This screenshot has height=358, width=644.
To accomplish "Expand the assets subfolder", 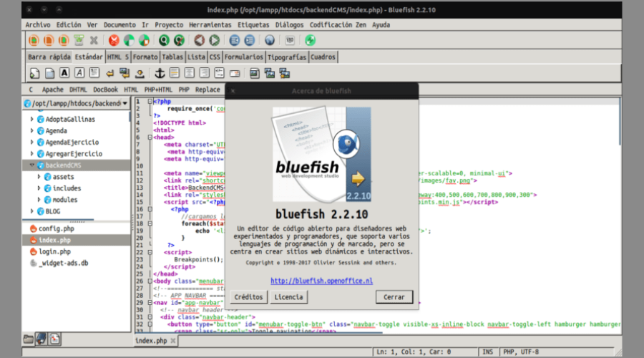I will click(x=39, y=177).
